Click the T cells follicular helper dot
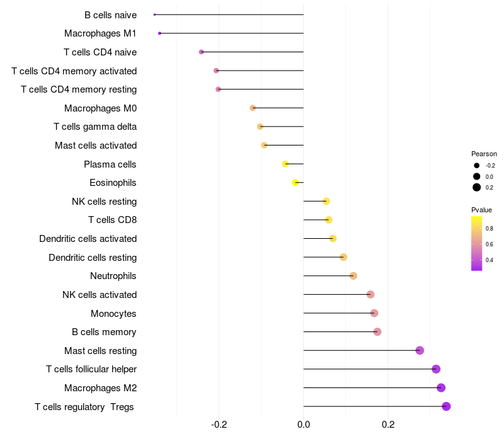Image resolution: width=504 pixels, height=441 pixels. [436, 369]
